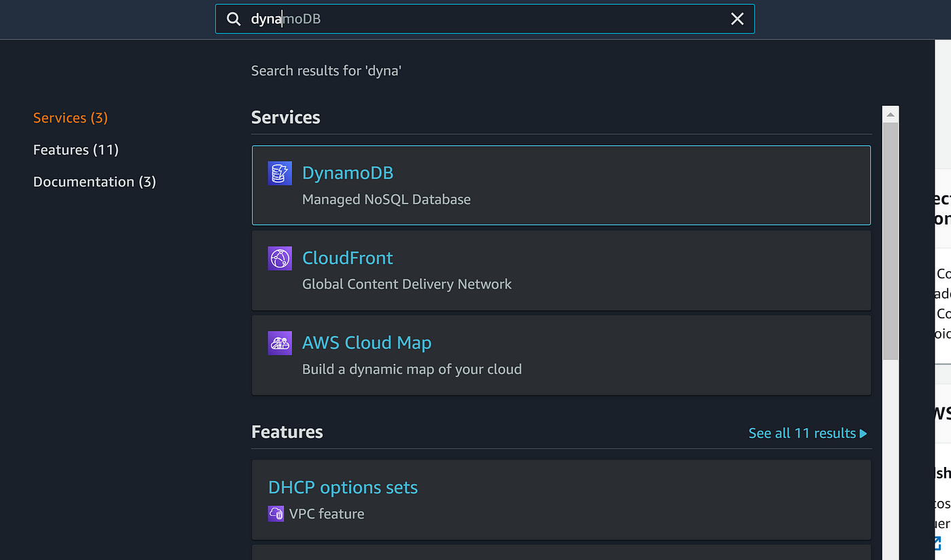Click See all 11 results
951x560 pixels.
click(x=802, y=433)
